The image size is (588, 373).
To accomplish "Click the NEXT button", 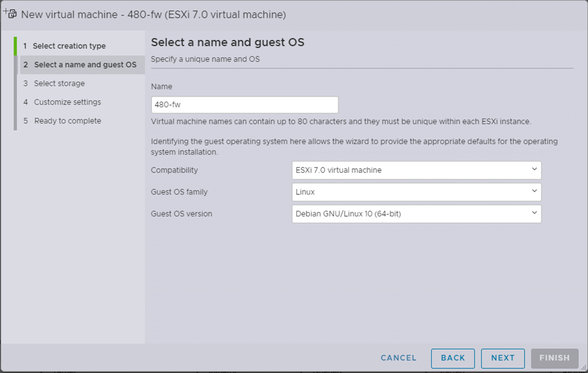I will [503, 359].
